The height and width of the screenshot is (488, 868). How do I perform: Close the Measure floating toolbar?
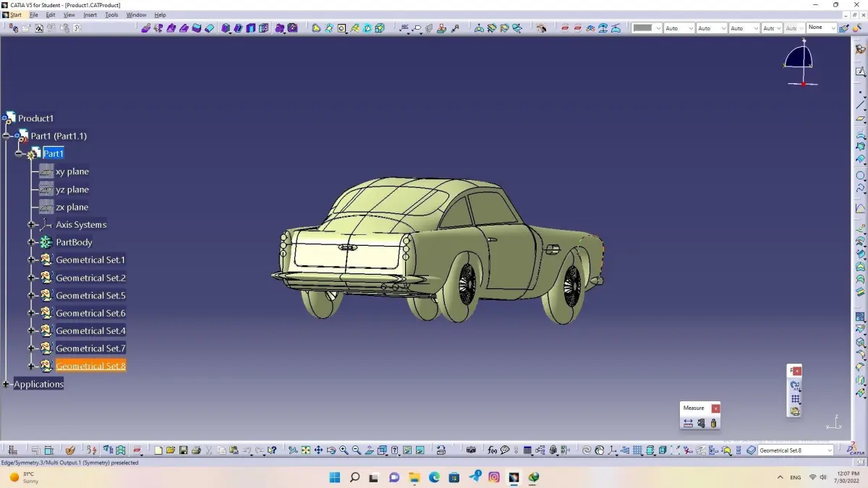coord(715,408)
